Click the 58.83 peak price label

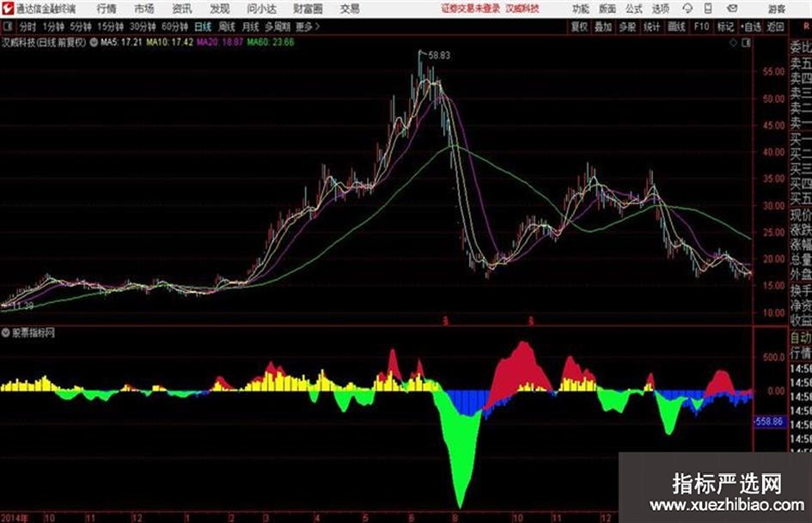click(x=439, y=56)
